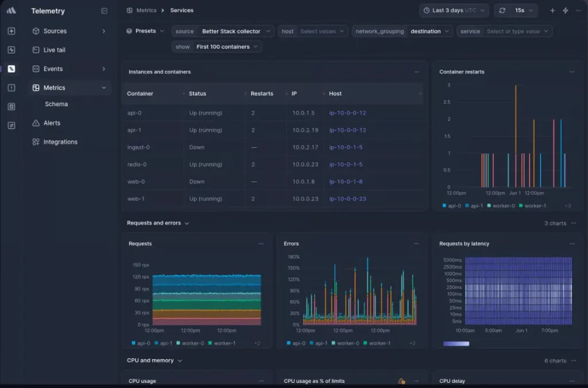Click the +2 more legend in Requests chart
Viewport: 588px width, 388px height.
point(257,343)
